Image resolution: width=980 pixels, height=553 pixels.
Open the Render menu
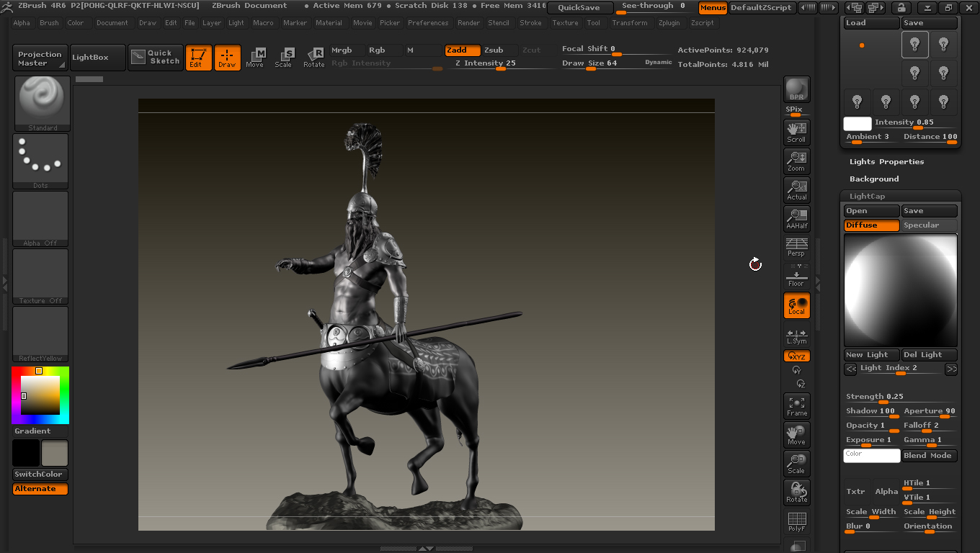point(468,23)
